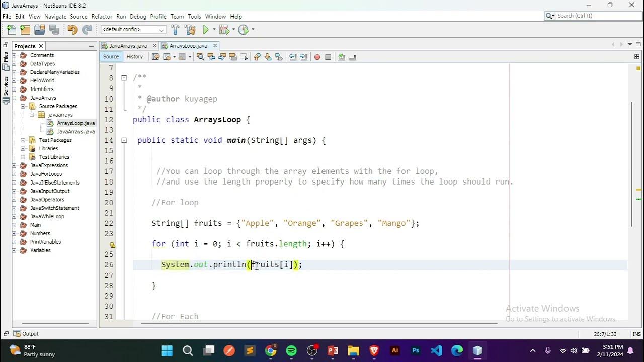Click the Profile Project icon

[244, 30]
